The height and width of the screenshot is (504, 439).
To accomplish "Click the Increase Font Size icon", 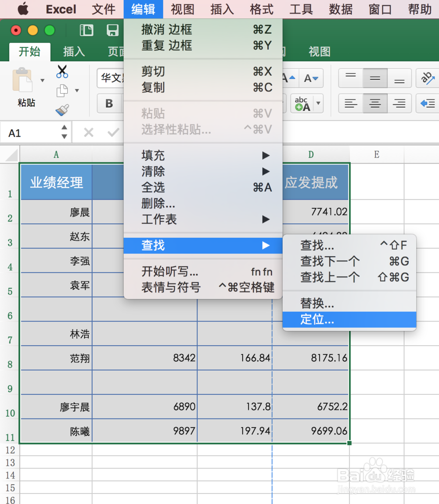I will coord(285,78).
